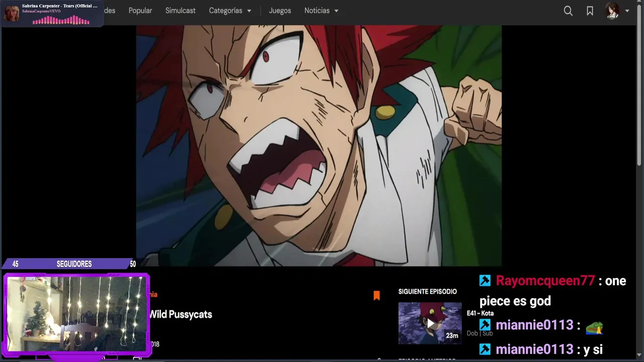Click Sabrina Carpenter Tears song title overlay
The image size is (644, 362).
[x=59, y=6]
